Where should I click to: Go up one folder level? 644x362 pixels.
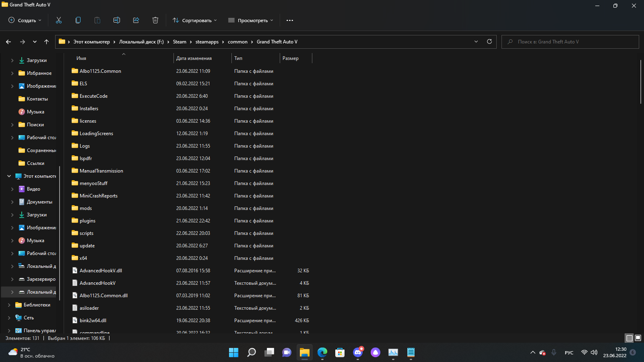click(47, 42)
